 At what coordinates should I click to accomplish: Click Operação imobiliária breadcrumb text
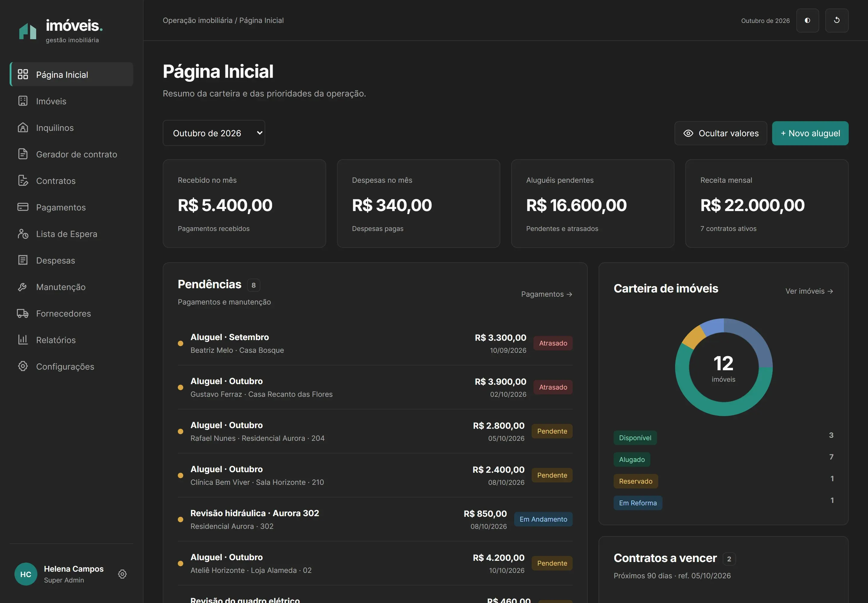pos(197,21)
